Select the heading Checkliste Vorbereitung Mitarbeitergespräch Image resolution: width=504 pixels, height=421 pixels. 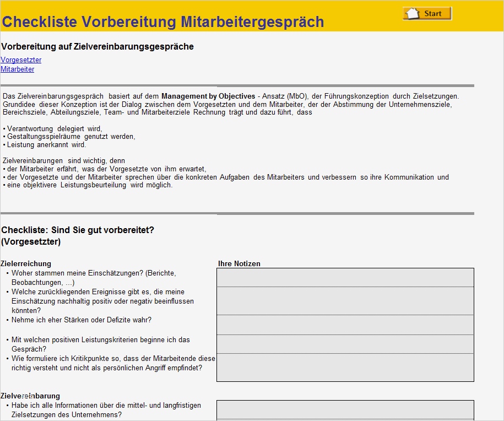point(163,21)
